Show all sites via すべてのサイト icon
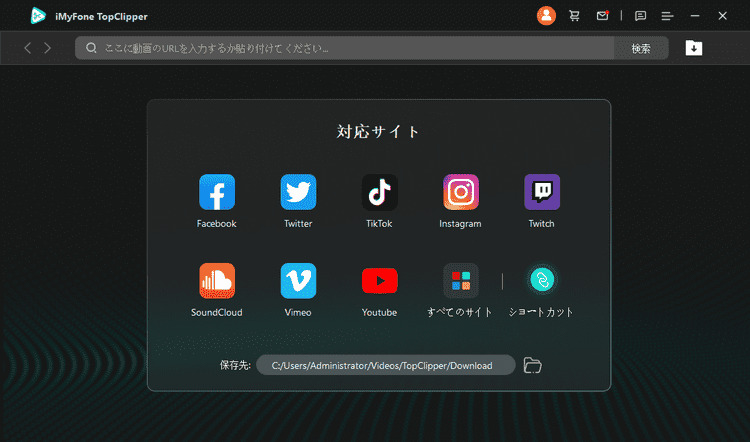The image size is (750, 442). [x=461, y=281]
